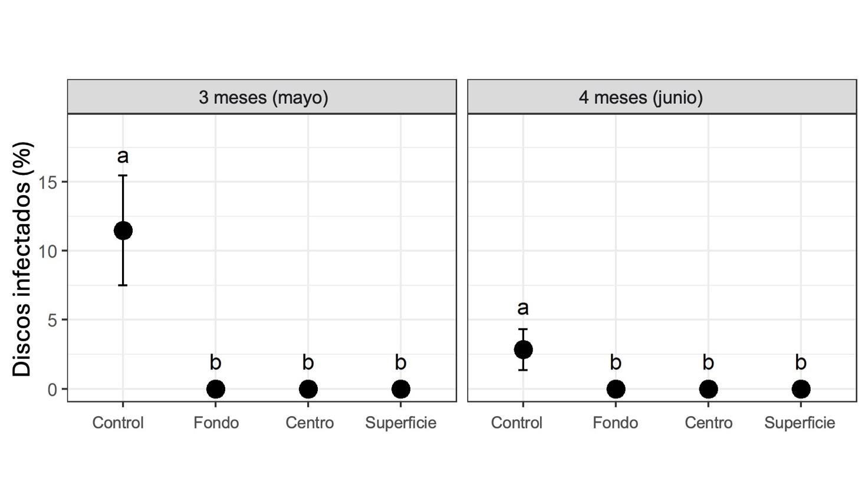Screen dimensions: 868x488
Task: Select the "3 meses (mayo)" panel header
Action: (x=262, y=97)
